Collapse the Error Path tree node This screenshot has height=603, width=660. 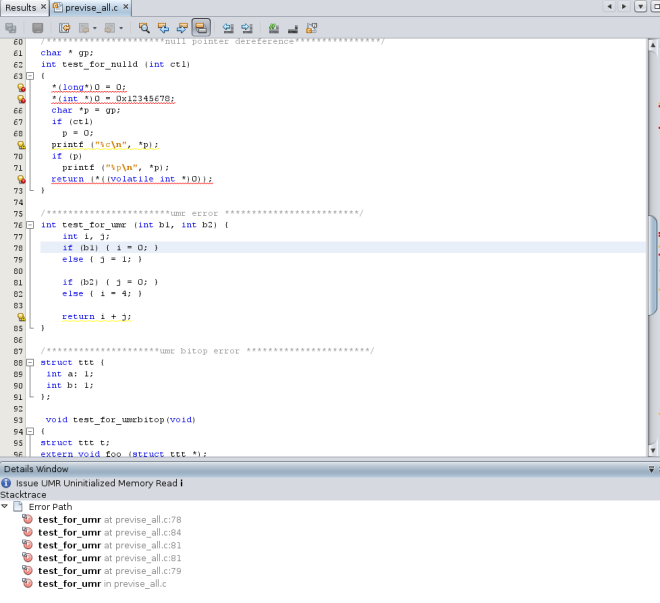[x=5, y=506]
